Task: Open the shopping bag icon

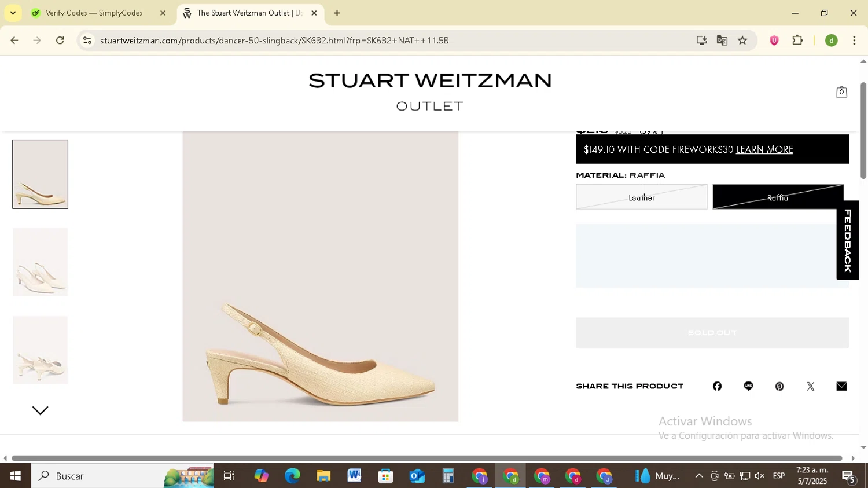Action: coord(841,92)
